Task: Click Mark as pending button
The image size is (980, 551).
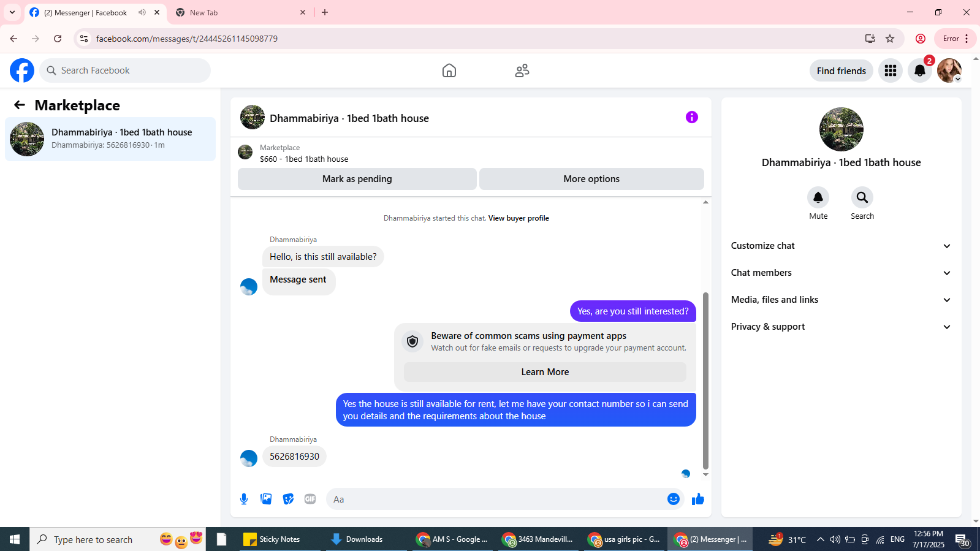Action: pyautogui.click(x=357, y=179)
